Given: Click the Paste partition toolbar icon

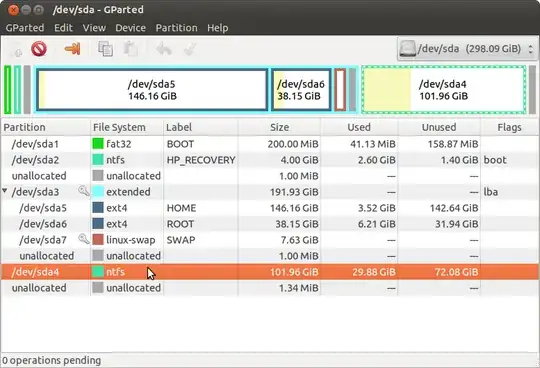Looking at the screenshot, I should point(131,49).
